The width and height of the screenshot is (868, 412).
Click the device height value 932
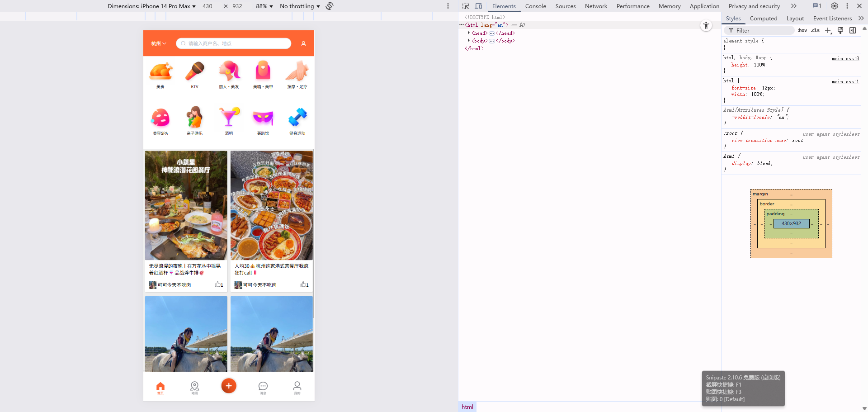tap(237, 6)
